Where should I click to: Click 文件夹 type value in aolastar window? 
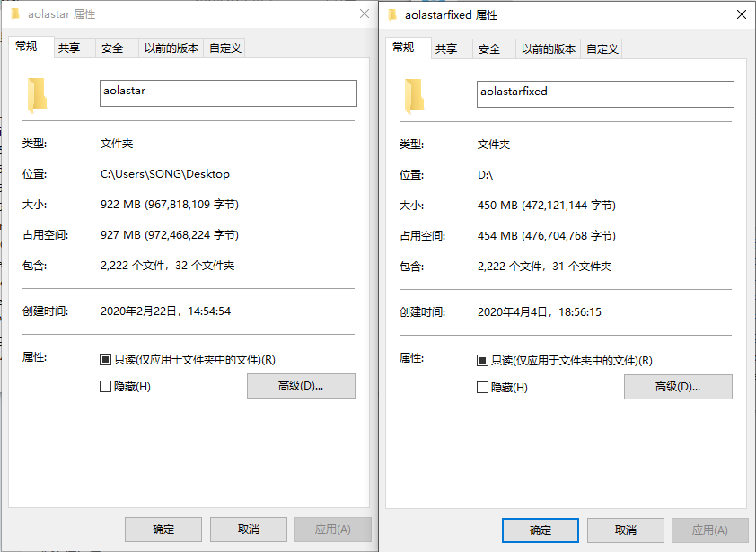coord(117,144)
